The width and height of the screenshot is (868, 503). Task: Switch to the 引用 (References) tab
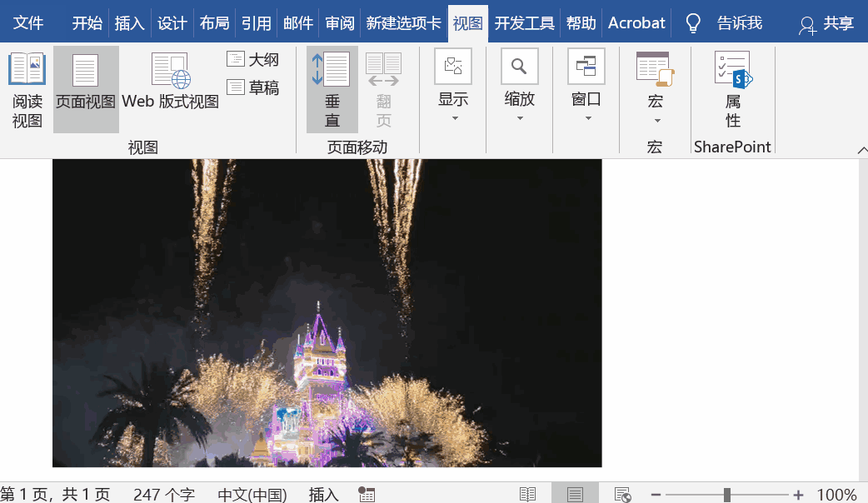257,23
